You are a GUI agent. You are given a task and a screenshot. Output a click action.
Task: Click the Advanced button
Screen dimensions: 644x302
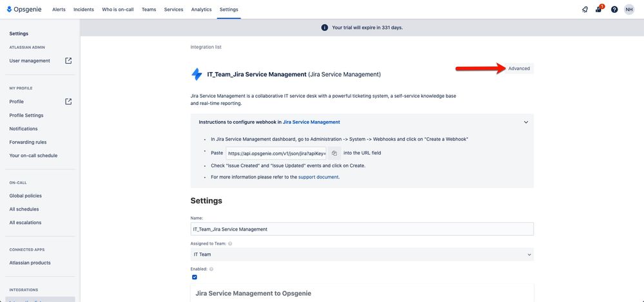[x=519, y=68]
